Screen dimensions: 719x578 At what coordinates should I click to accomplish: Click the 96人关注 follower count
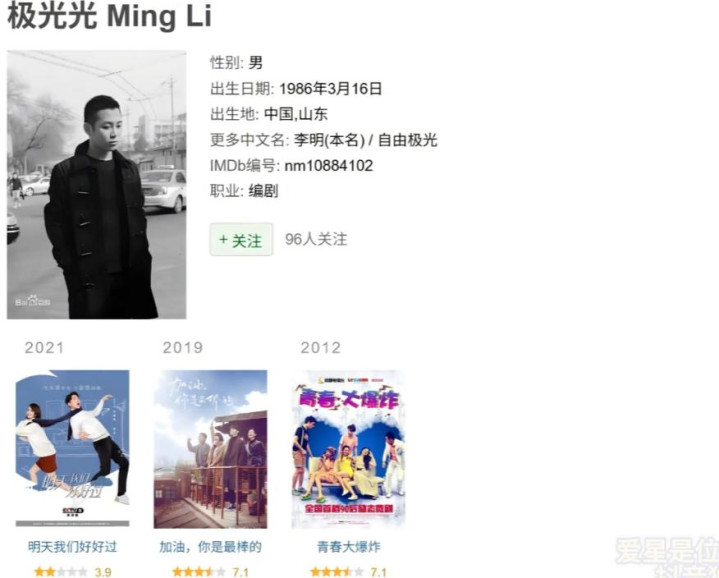pyautogui.click(x=316, y=239)
